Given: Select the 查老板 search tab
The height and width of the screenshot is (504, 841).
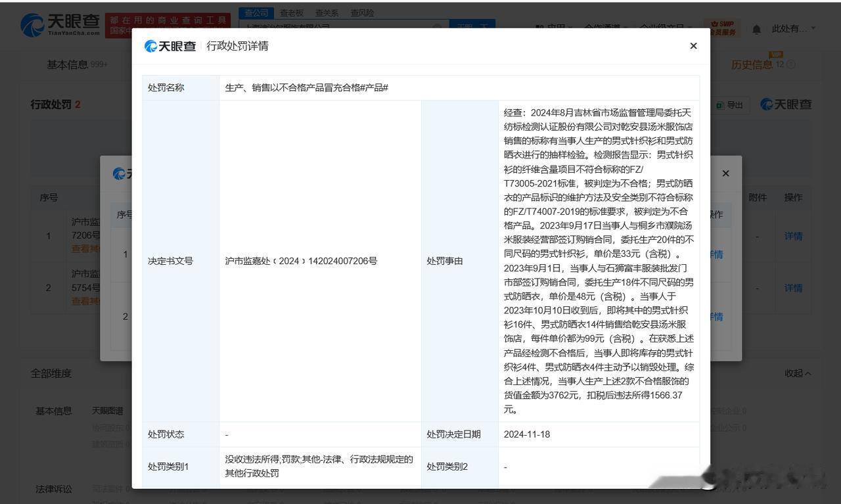Looking at the screenshot, I should (x=292, y=12).
